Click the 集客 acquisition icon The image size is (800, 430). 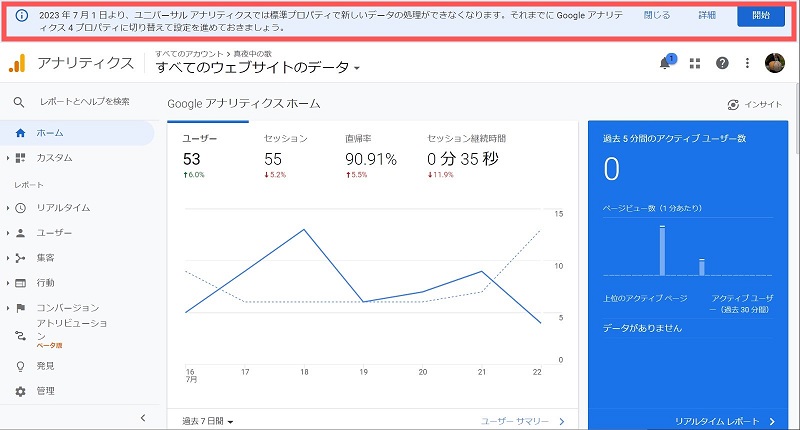click(x=20, y=258)
